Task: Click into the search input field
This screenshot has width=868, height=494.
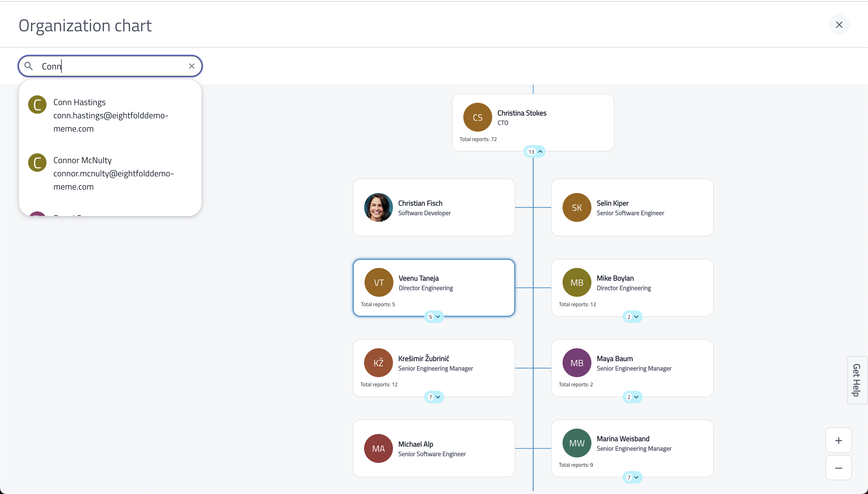Action: tap(110, 66)
